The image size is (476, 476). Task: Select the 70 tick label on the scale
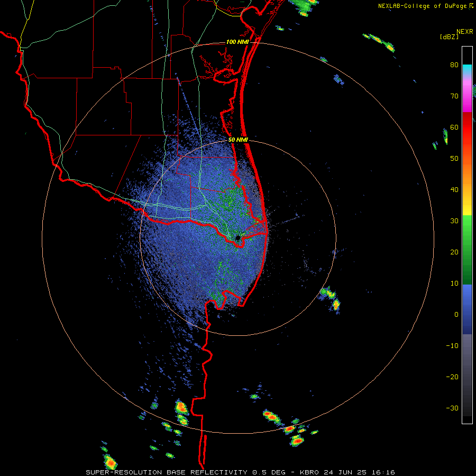tap(454, 96)
